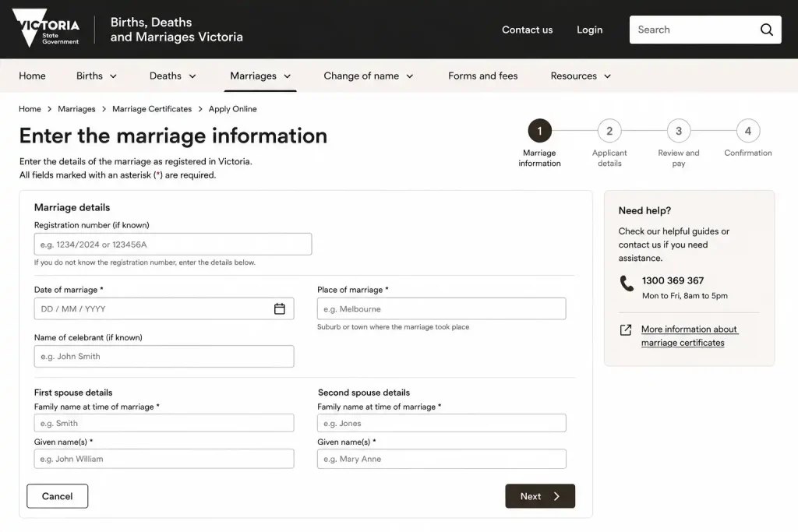Click the Births, Deaths and Marriages Victoria title

pos(177,30)
